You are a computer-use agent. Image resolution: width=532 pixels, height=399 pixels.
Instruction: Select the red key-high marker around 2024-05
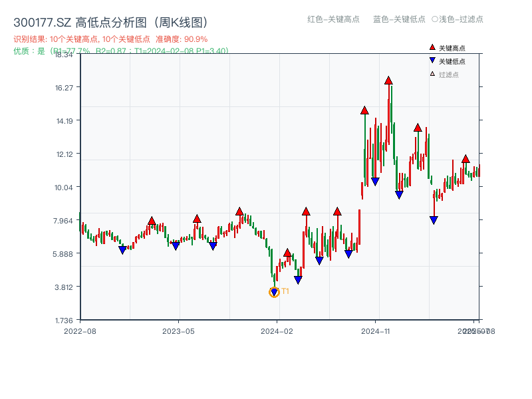306,211
